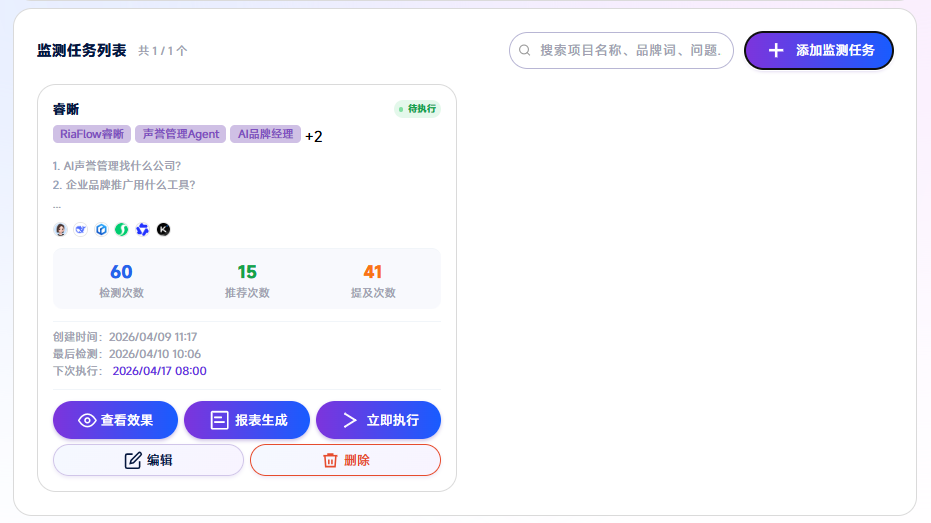Edit the 睿断 task via 编辑
Image resolution: width=931 pixels, height=523 pixels.
pos(148,460)
